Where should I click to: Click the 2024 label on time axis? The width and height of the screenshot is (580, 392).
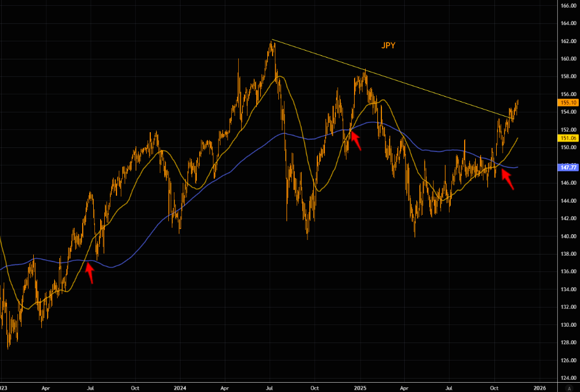pos(180,387)
